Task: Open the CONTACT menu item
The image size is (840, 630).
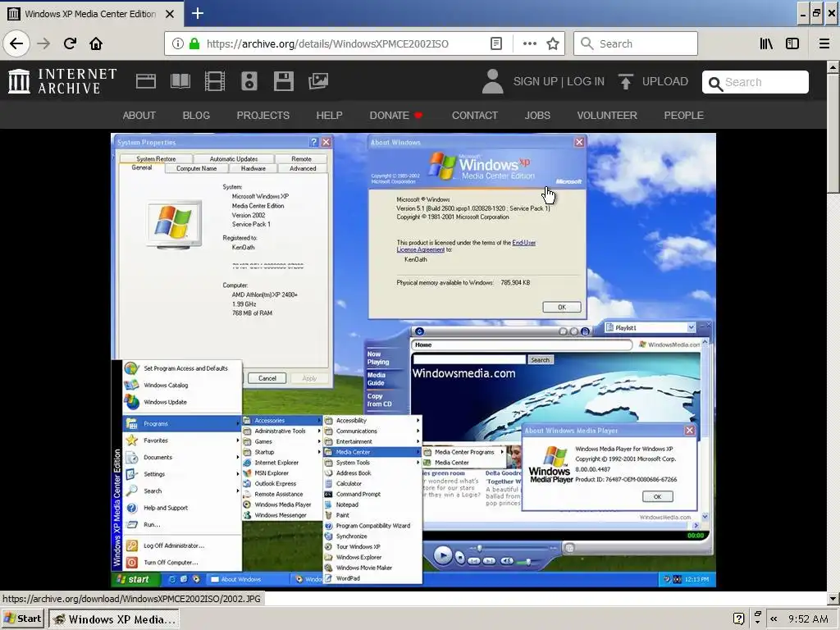Action: coord(475,115)
